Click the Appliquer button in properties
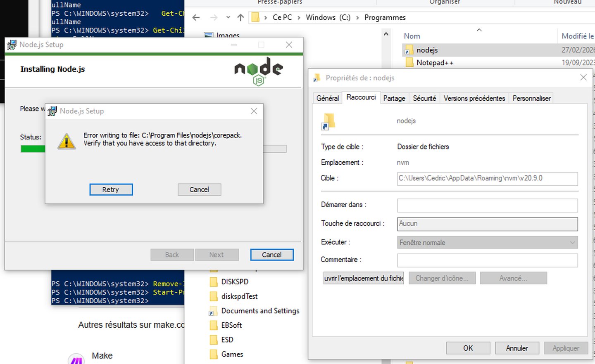This screenshot has height=364, width=595. pyautogui.click(x=566, y=348)
